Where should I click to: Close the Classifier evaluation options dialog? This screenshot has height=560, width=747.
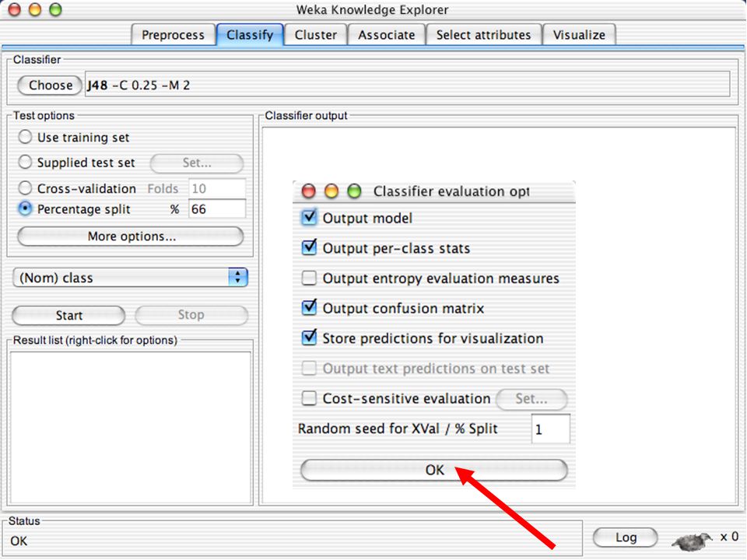pos(309,191)
